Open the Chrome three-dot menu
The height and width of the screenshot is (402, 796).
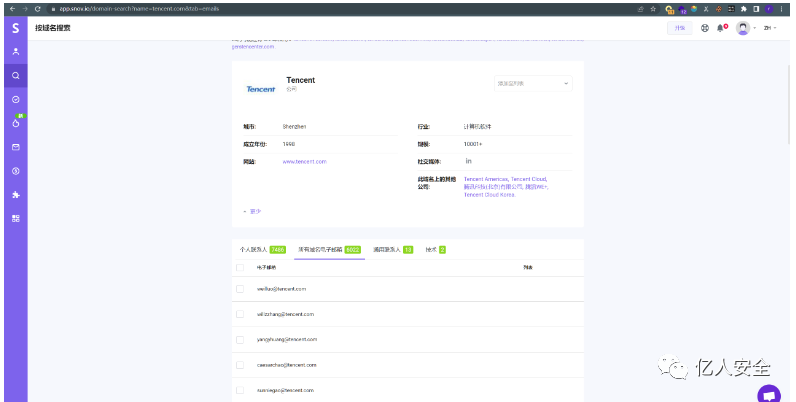click(x=782, y=9)
